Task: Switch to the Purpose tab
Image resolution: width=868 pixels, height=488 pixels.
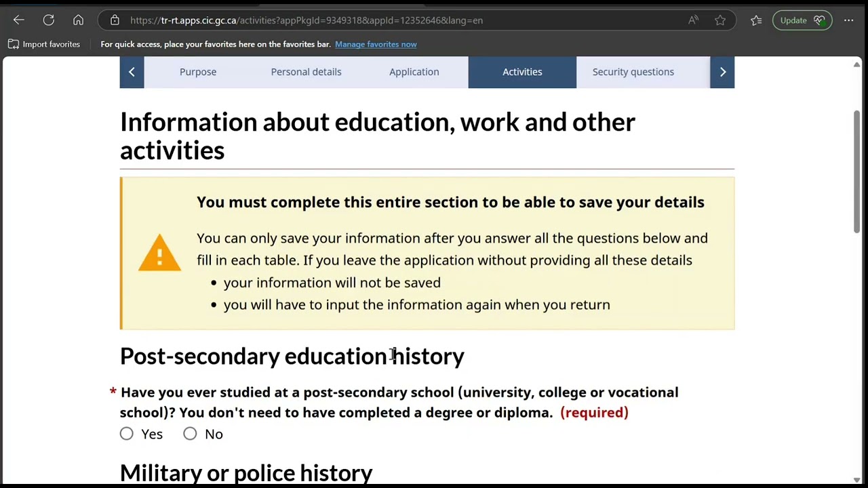Action: point(198,72)
